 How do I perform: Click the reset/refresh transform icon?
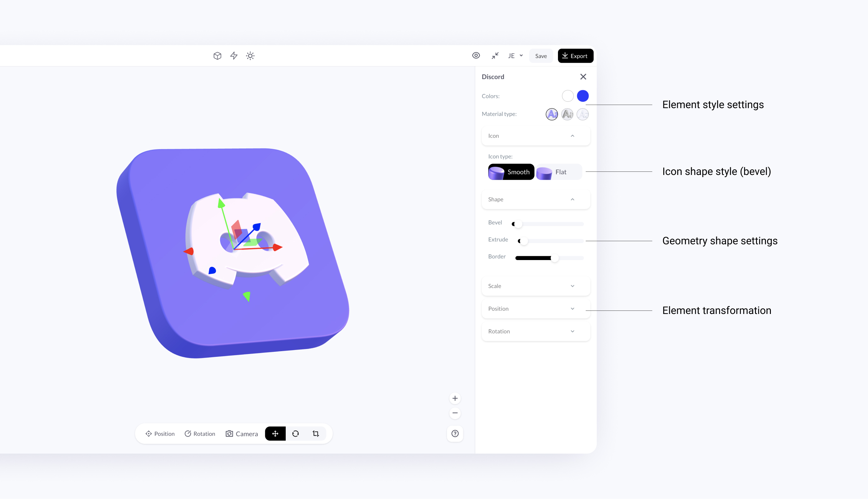pos(296,433)
